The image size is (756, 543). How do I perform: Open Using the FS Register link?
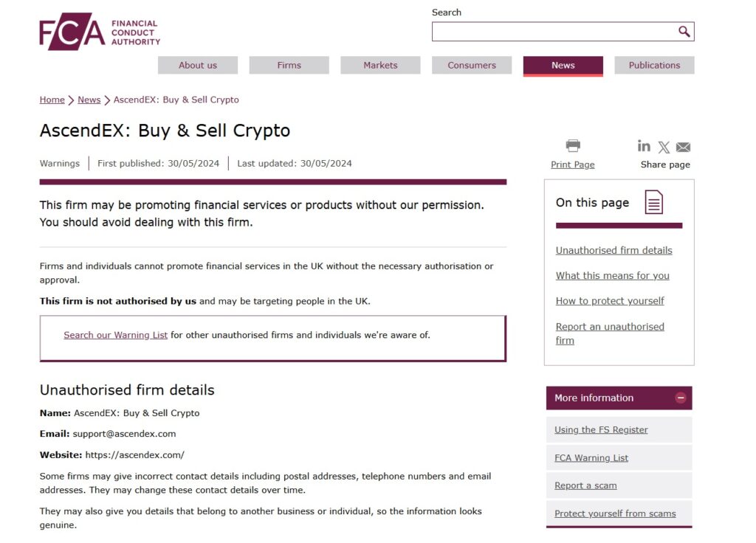[601, 429]
